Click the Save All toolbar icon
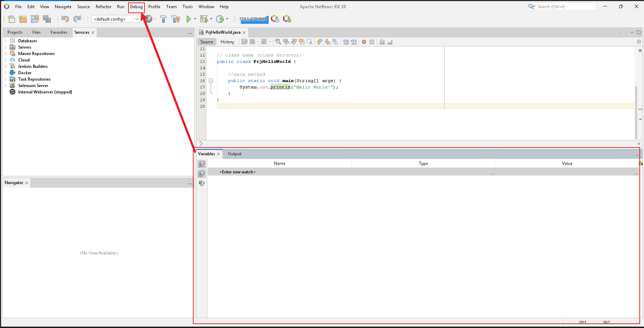Image resolution: width=644 pixels, height=328 pixels. [x=47, y=19]
